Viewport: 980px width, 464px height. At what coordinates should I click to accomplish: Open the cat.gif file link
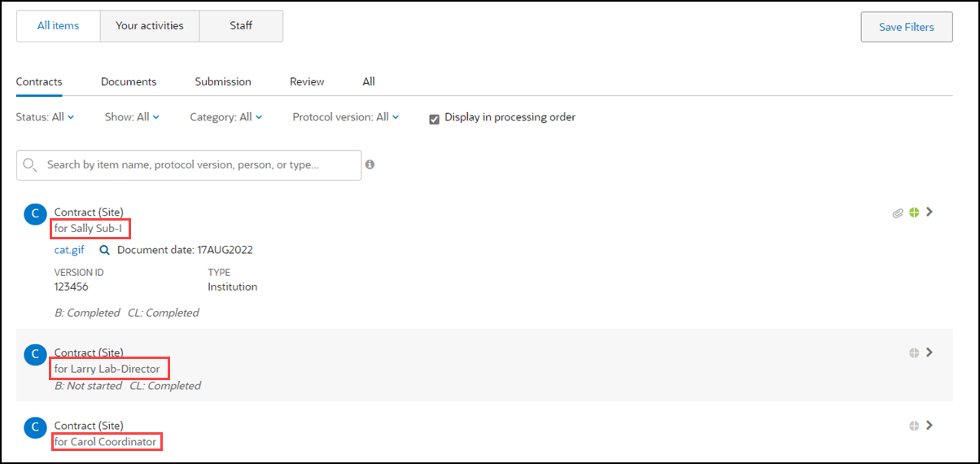click(x=69, y=250)
